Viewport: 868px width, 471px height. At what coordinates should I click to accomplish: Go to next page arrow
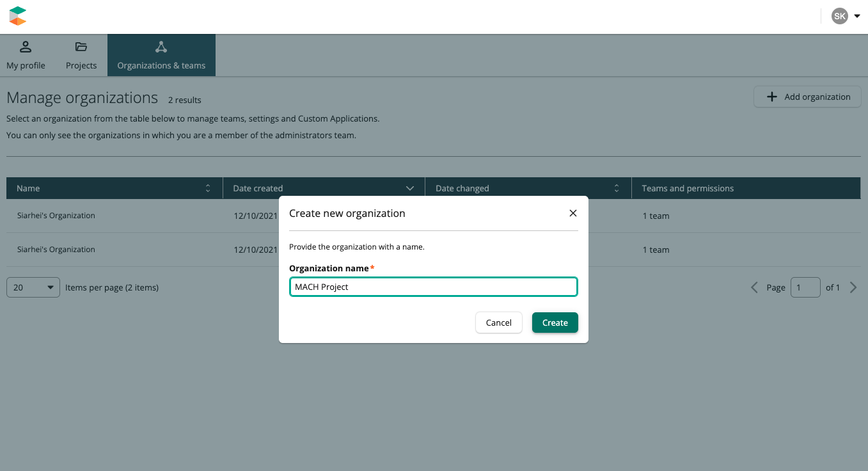(x=853, y=287)
